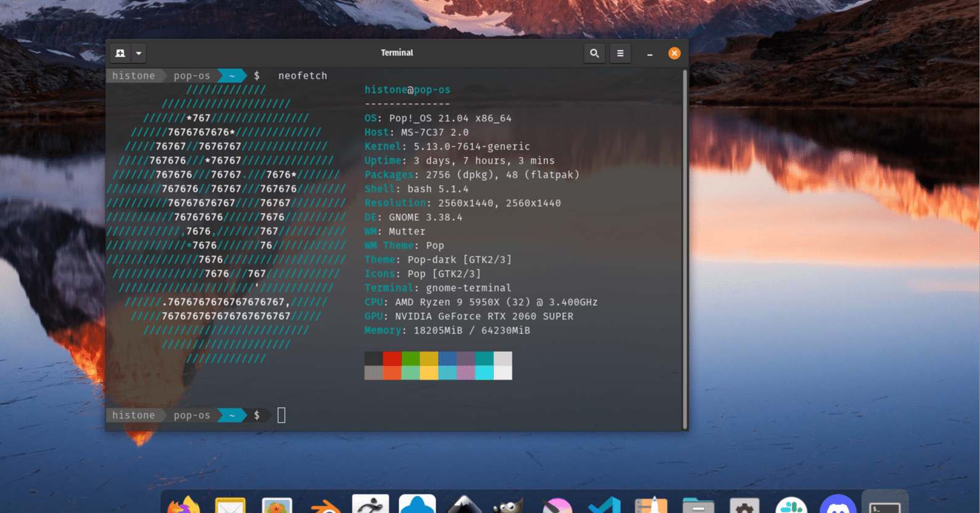Pick the red swatch in top row

point(392,359)
